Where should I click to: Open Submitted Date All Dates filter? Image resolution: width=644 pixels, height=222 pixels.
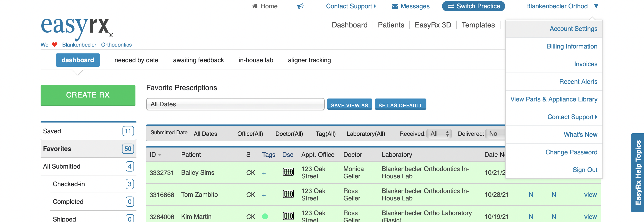pos(205,134)
